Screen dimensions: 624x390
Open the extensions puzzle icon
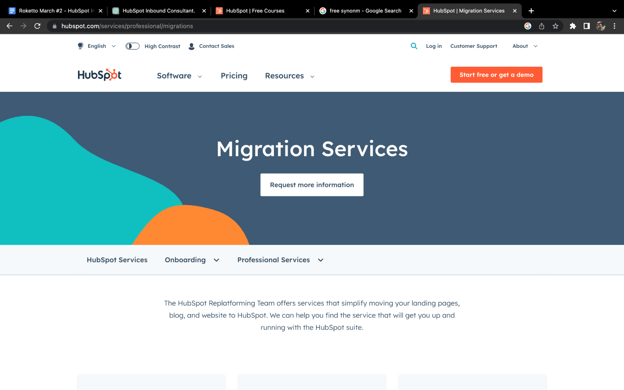tap(573, 26)
